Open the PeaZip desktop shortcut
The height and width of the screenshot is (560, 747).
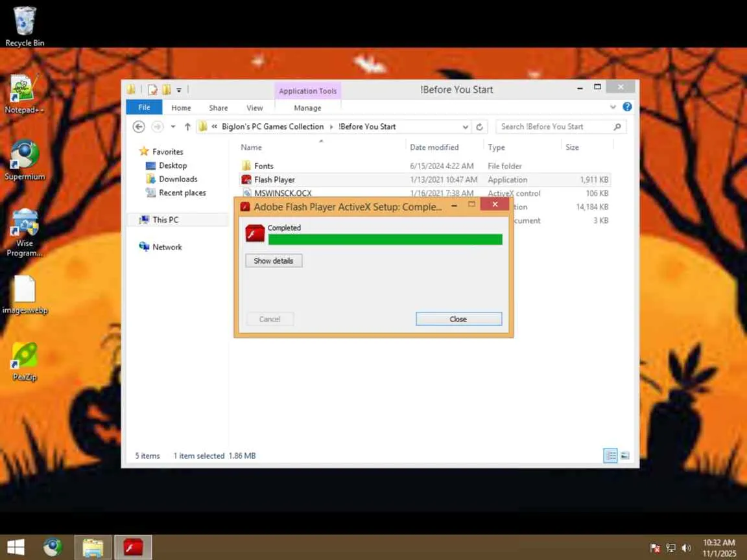pos(25,362)
